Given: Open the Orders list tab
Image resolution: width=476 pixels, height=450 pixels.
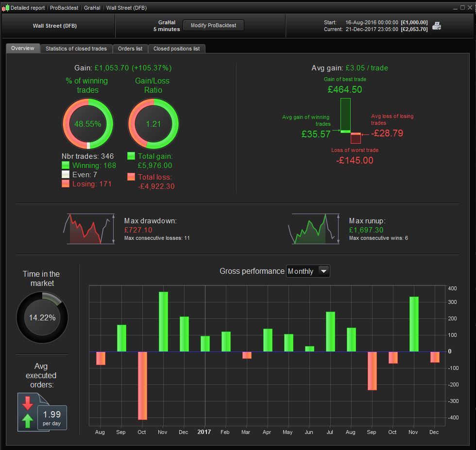Looking at the screenshot, I should tap(130, 49).
